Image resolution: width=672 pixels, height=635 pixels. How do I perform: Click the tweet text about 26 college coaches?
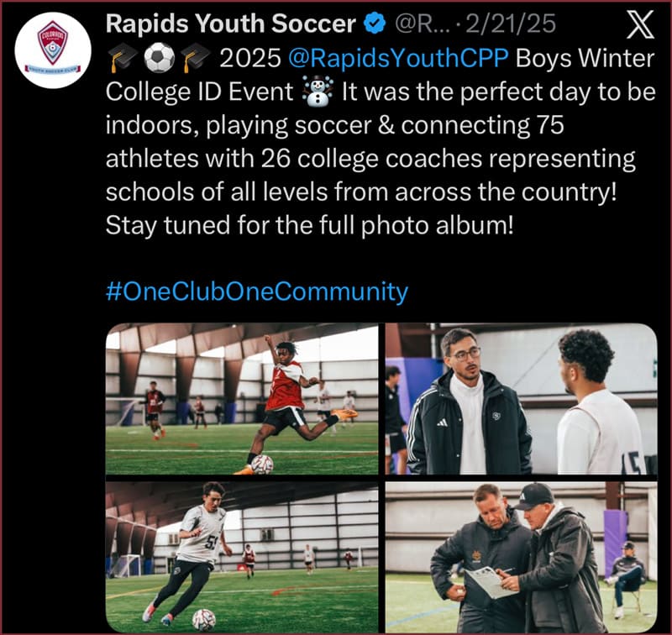[370, 159]
